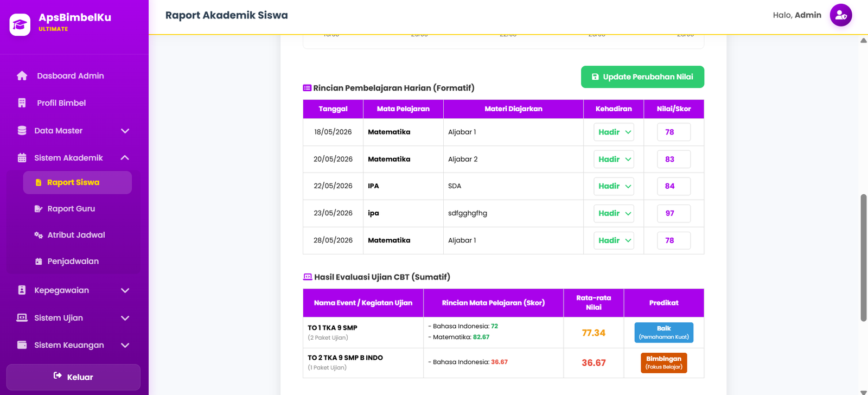Click the ApsBimbelKu graduation cap logo

tap(20, 25)
